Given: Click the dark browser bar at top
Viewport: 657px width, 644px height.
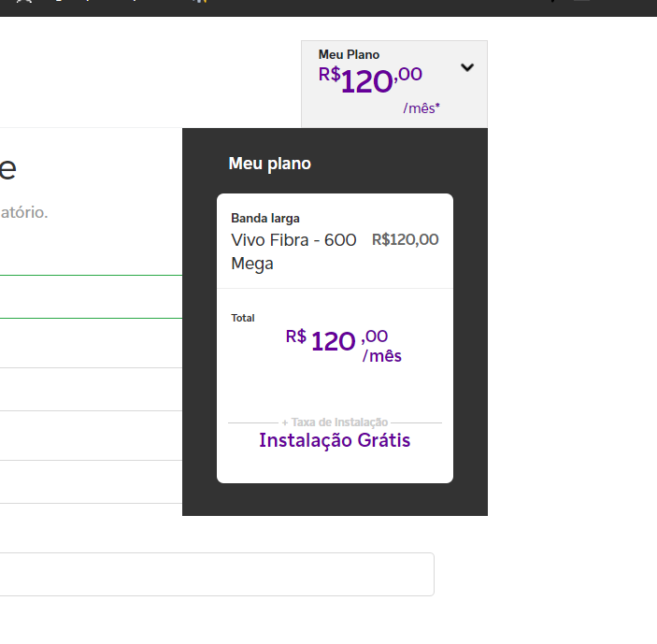Looking at the screenshot, I should tap(329, 8).
